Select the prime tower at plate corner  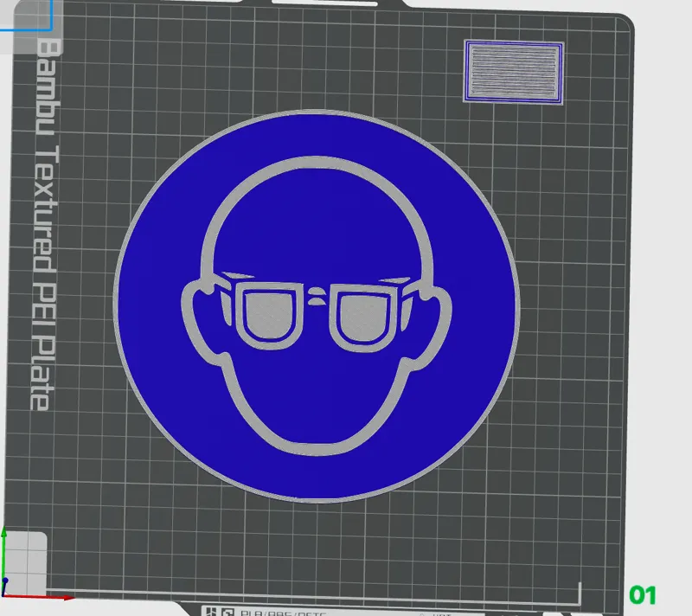[x=514, y=72]
